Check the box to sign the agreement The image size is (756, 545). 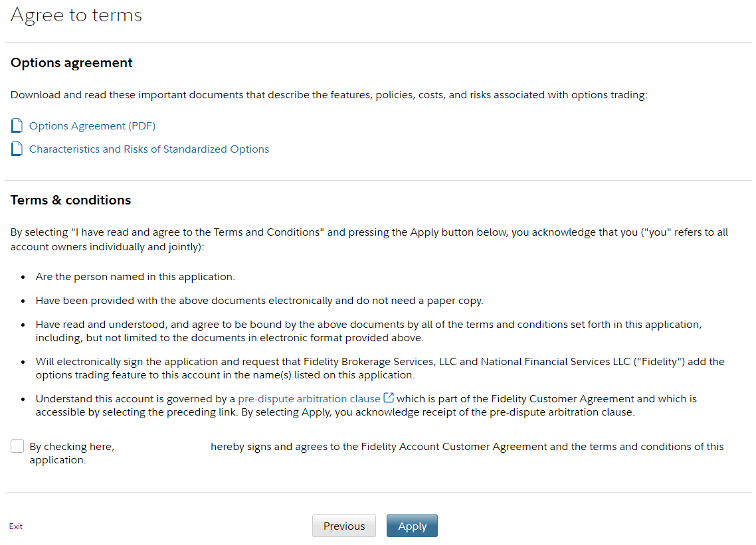[17, 447]
